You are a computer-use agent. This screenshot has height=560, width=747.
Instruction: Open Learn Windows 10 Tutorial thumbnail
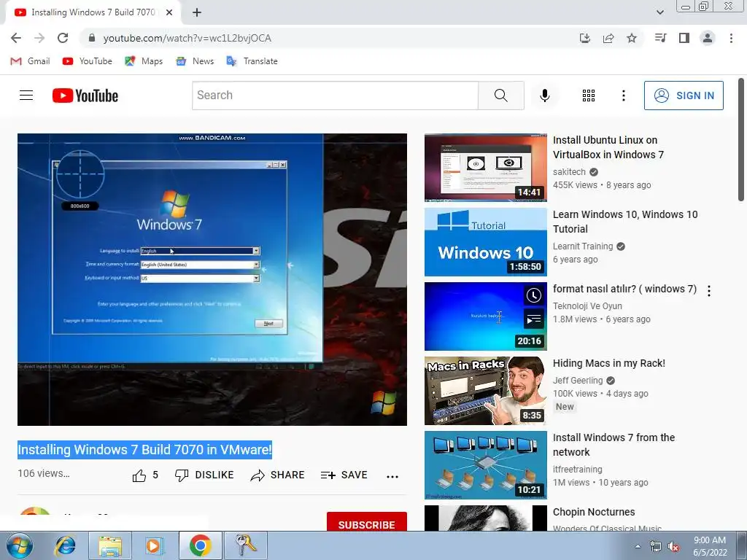click(485, 242)
